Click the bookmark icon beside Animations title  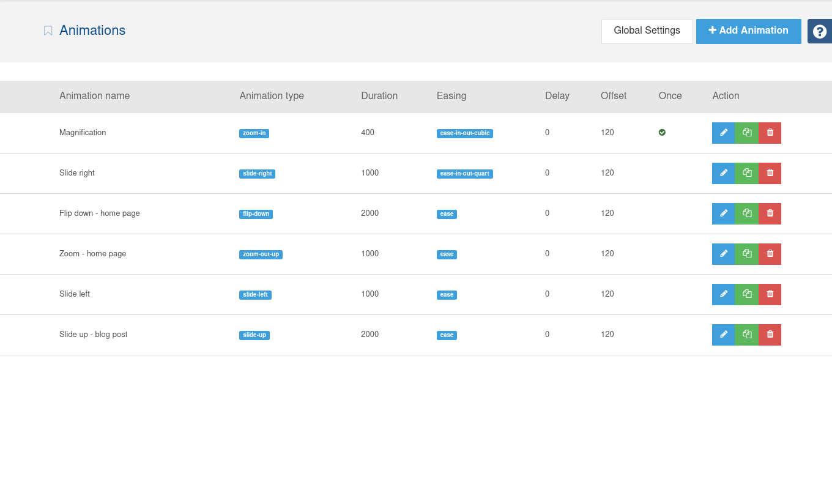pos(48,31)
